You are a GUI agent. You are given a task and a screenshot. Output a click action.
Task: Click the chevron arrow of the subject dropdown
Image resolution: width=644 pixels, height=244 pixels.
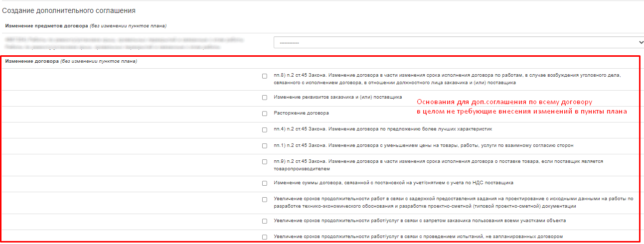(x=635, y=42)
